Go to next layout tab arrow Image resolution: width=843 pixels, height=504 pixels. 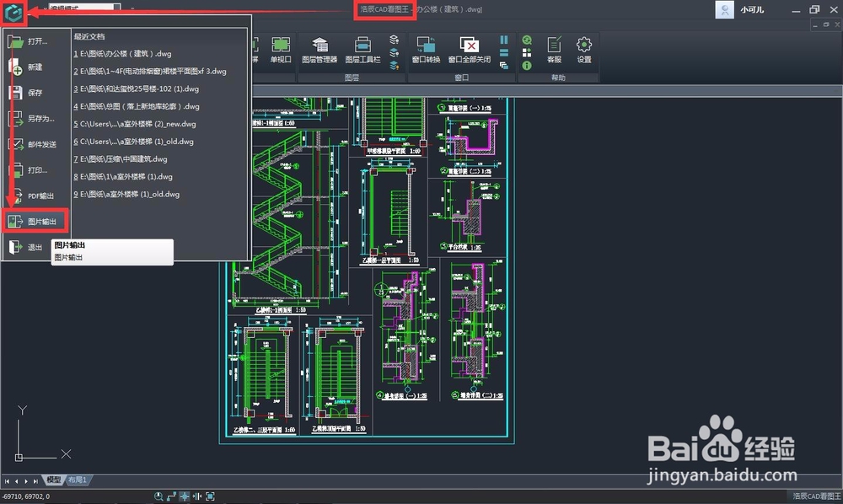pyautogui.click(x=26, y=481)
